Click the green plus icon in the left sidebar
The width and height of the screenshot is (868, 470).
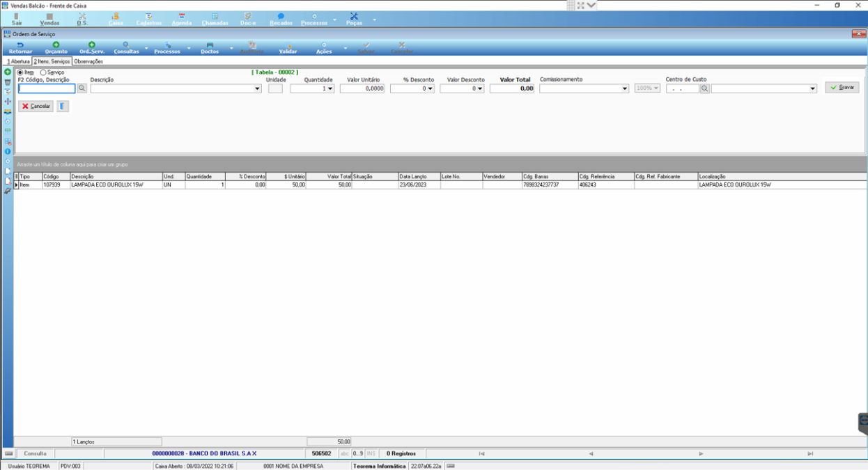click(8, 72)
